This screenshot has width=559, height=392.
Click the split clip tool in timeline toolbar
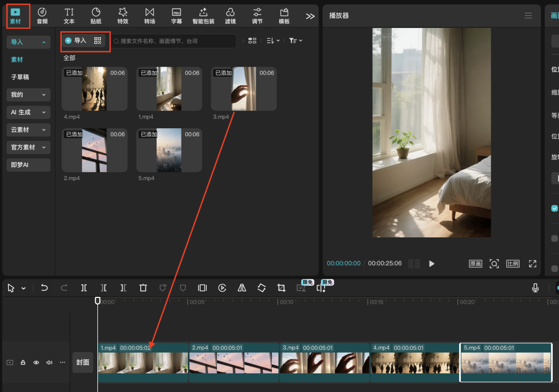click(84, 288)
